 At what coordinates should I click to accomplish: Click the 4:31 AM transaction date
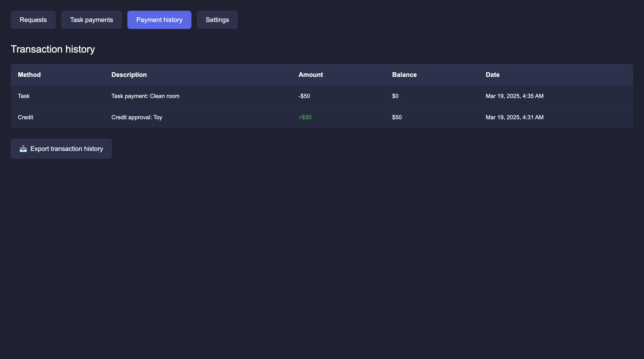click(x=514, y=117)
